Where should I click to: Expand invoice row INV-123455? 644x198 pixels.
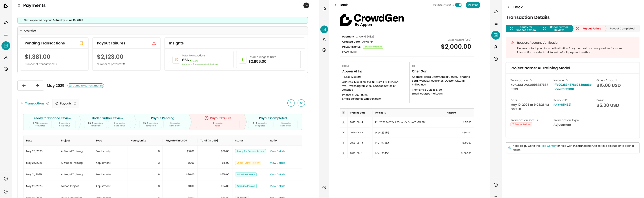343,133
